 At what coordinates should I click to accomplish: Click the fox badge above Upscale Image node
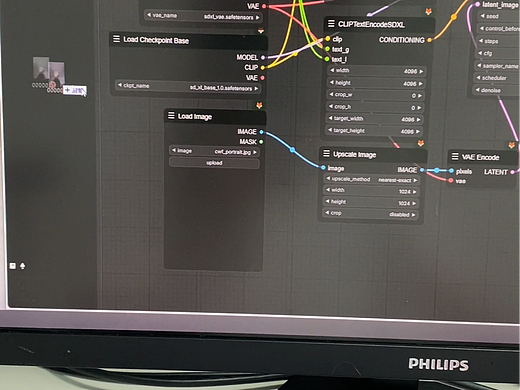421,143
